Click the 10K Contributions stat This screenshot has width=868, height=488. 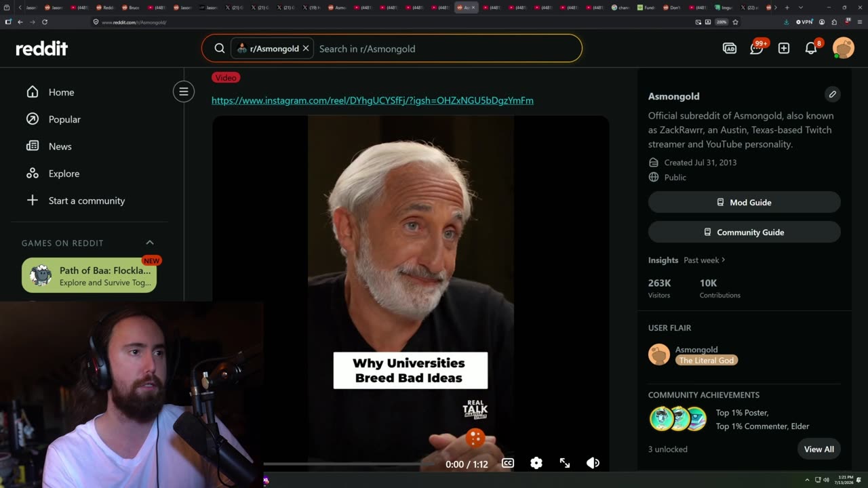[719, 288]
